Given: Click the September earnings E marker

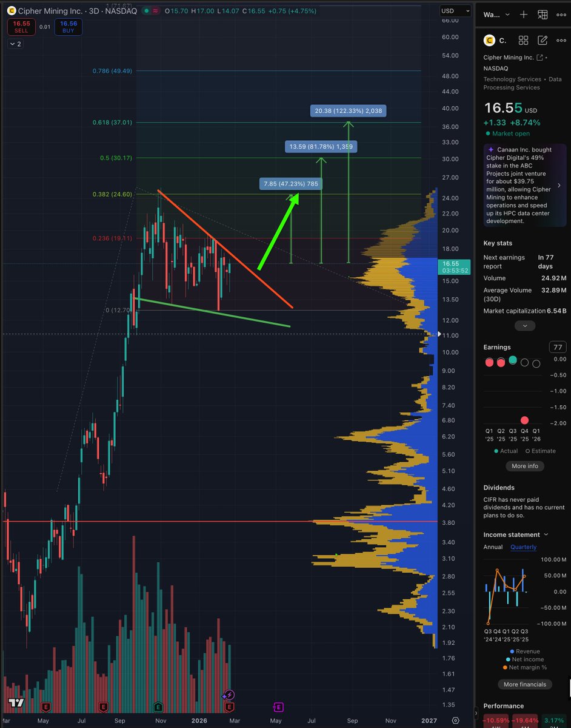Looking at the screenshot, I should click(103, 707).
